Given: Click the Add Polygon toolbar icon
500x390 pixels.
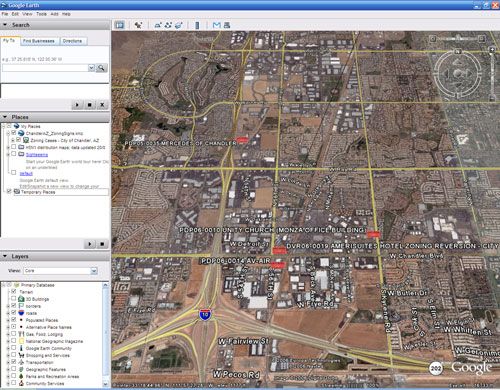Looking at the screenshot, I should [158, 25].
